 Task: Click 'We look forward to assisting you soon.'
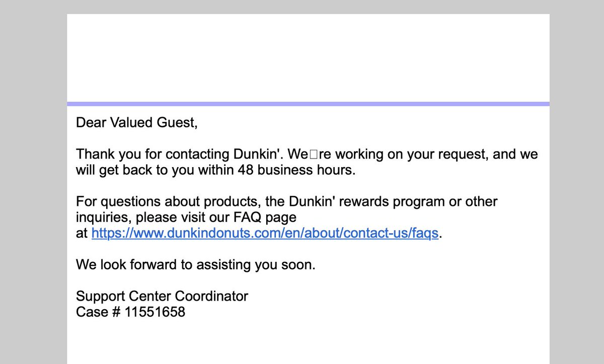click(x=196, y=264)
